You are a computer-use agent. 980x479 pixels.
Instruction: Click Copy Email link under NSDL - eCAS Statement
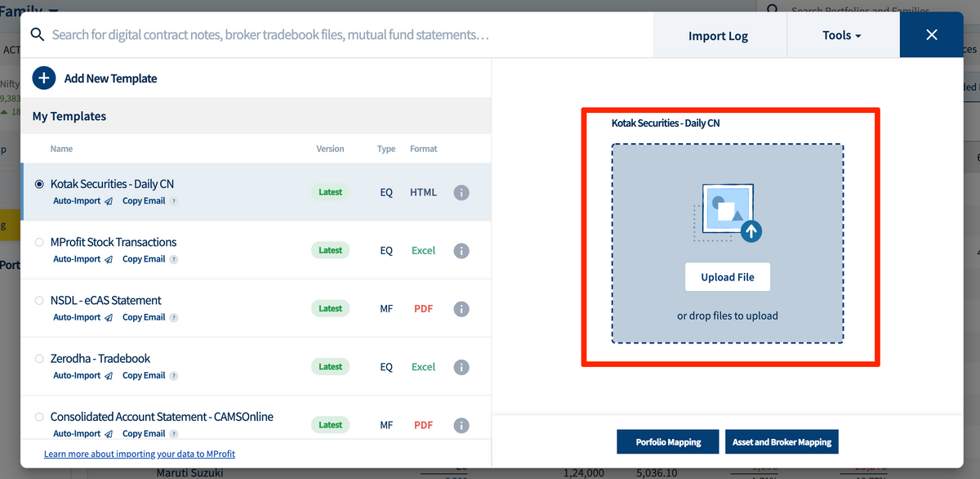point(144,317)
